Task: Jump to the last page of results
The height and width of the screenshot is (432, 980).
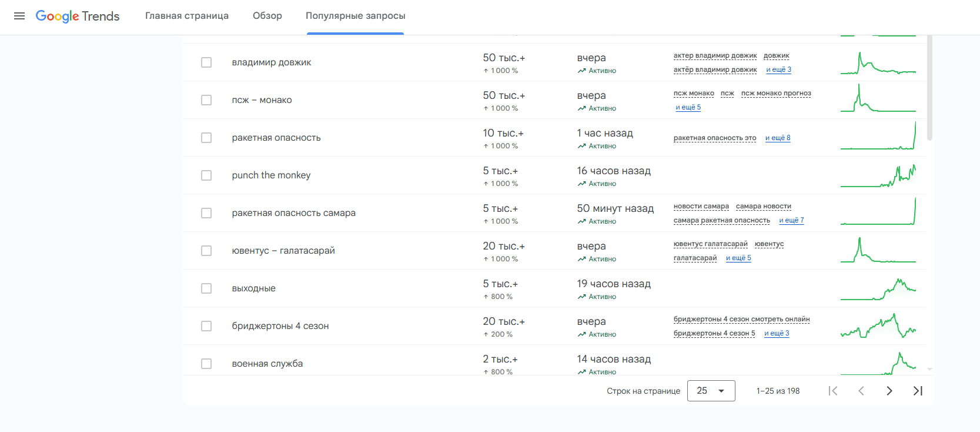Action: click(x=917, y=391)
